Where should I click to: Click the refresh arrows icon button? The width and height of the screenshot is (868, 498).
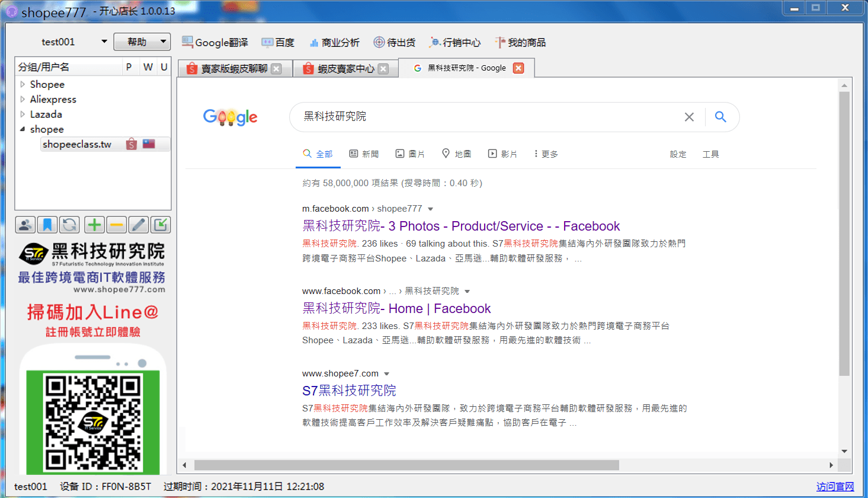[69, 225]
